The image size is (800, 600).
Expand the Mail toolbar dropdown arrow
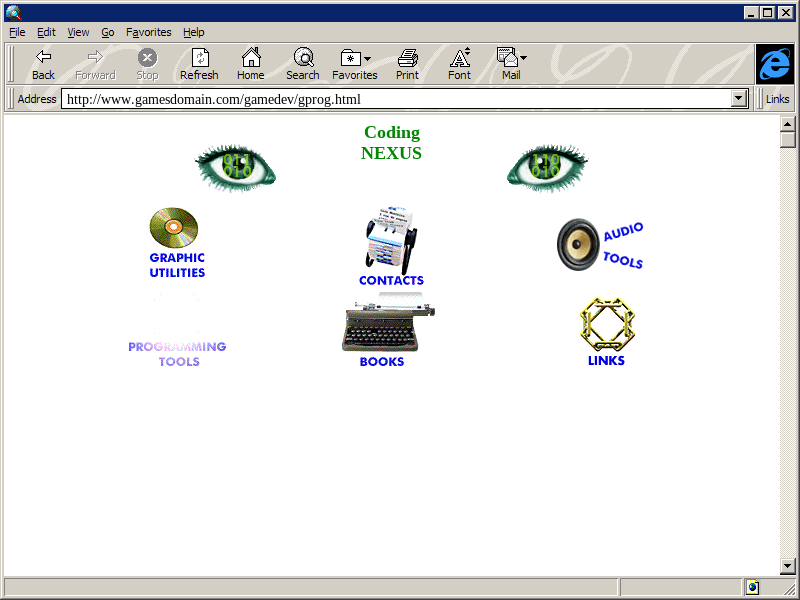523,59
